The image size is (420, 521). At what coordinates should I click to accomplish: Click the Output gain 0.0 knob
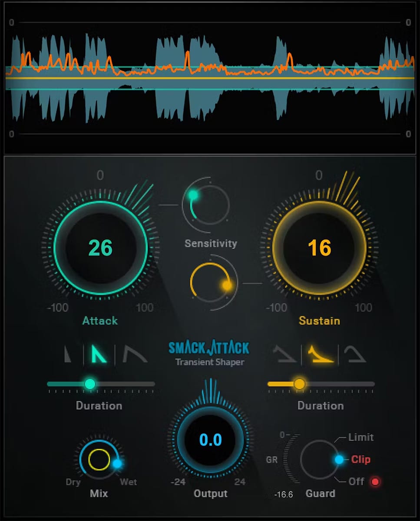(211, 440)
